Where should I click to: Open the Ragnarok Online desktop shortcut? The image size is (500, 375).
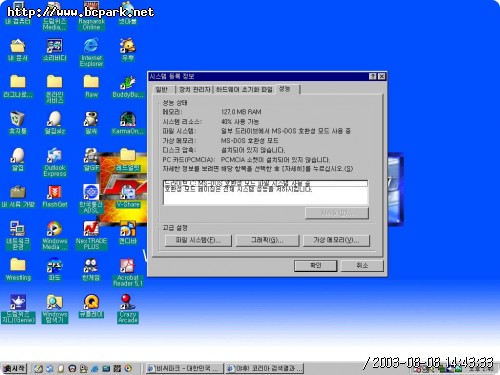point(91,15)
